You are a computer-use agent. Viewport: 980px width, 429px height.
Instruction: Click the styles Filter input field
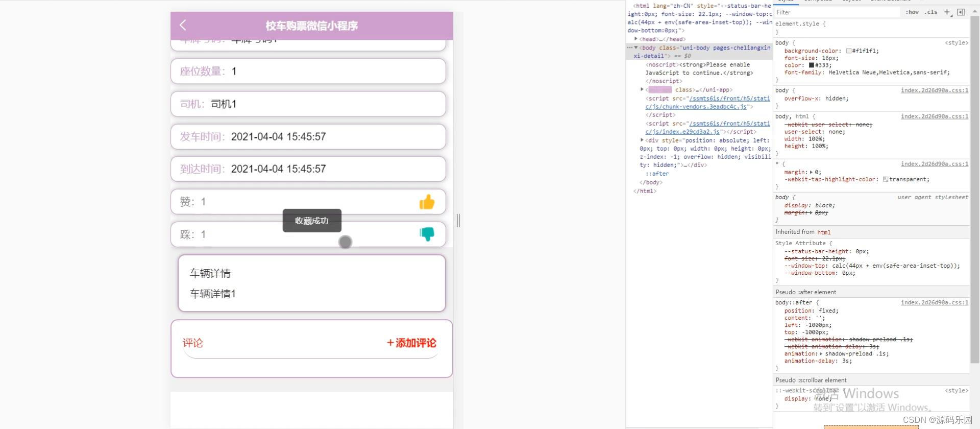pyautogui.click(x=837, y=12)
